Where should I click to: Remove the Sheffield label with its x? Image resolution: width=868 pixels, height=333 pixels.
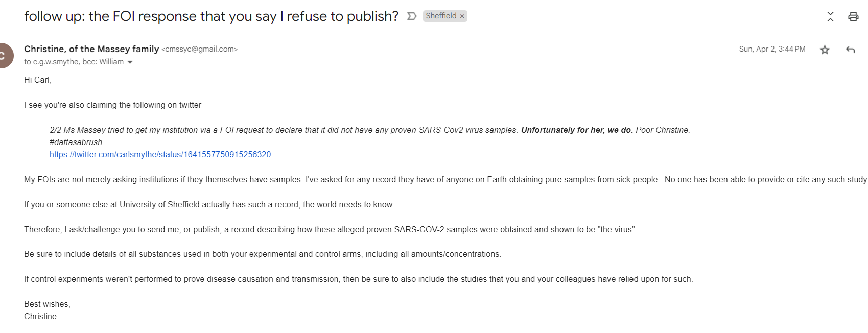pos(462,16)
